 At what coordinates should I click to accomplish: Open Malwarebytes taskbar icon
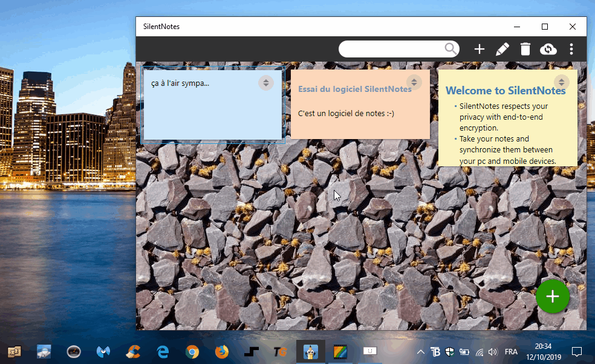[103, 352]
